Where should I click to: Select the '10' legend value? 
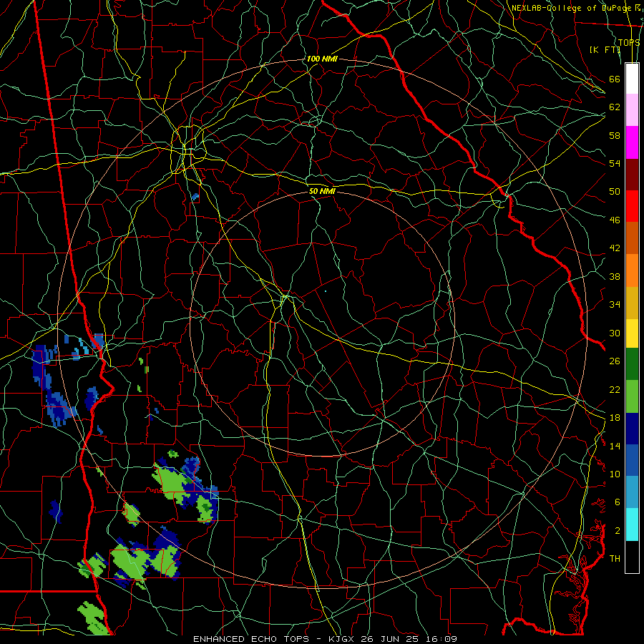(615, 474)
